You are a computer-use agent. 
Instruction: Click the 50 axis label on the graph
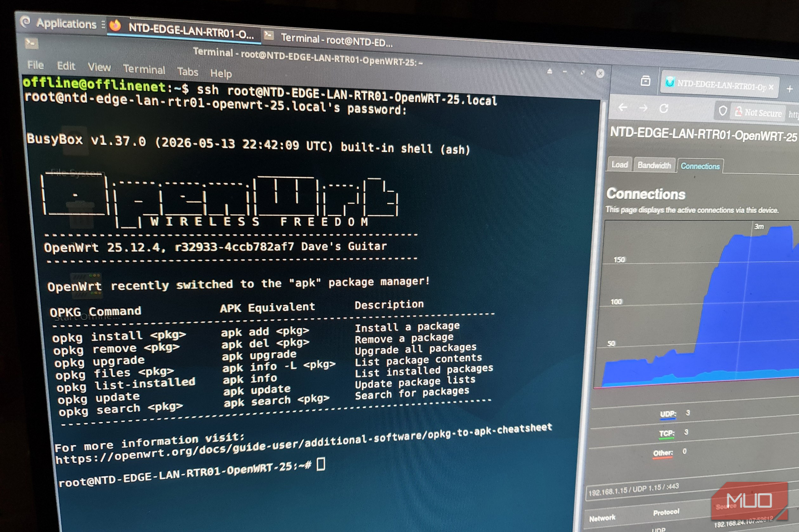(611, 343)
